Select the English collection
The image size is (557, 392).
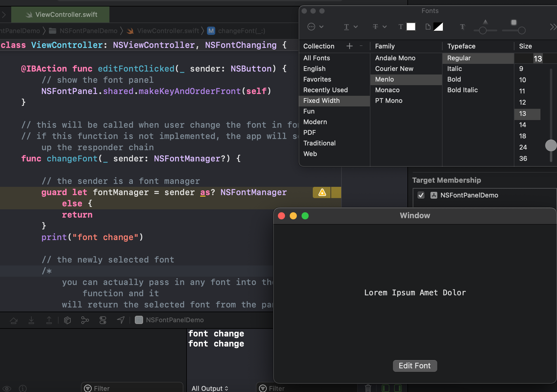point(334,69)
